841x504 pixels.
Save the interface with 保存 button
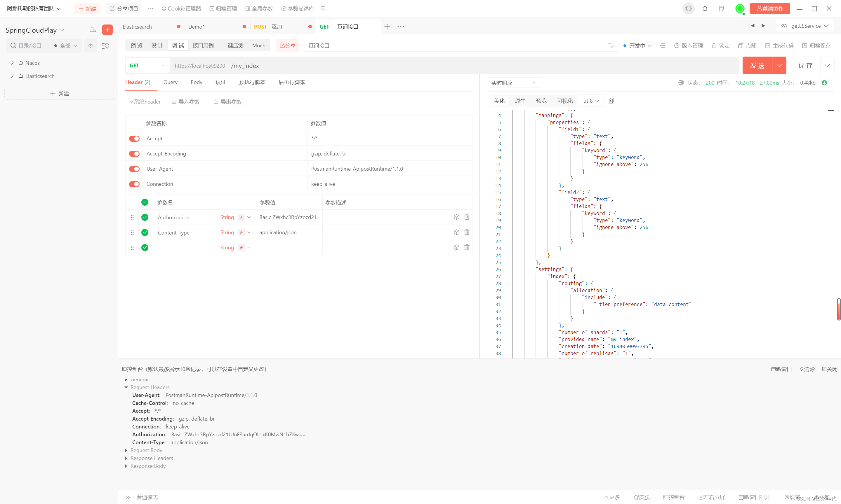tap(806, 65)
